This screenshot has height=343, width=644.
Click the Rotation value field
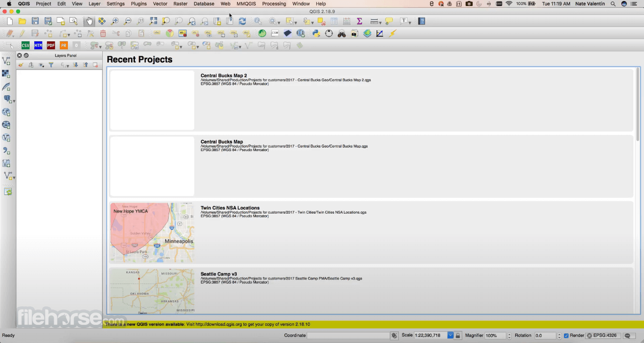(x=545, y=335)
